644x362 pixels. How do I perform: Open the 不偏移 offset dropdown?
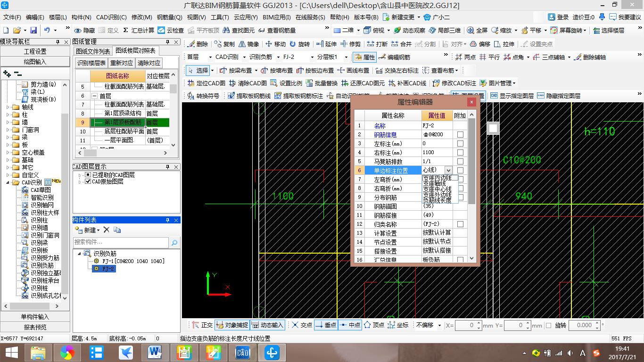coord(439,325)
